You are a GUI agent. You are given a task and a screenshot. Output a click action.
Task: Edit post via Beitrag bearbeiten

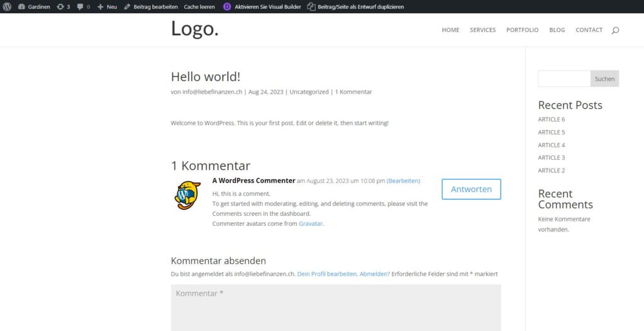coord(151,6)
